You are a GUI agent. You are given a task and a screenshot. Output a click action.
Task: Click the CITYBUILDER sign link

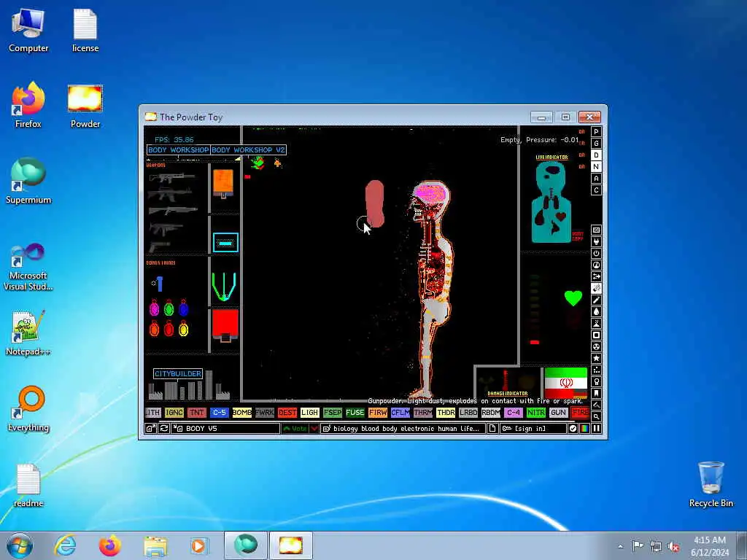178,374
